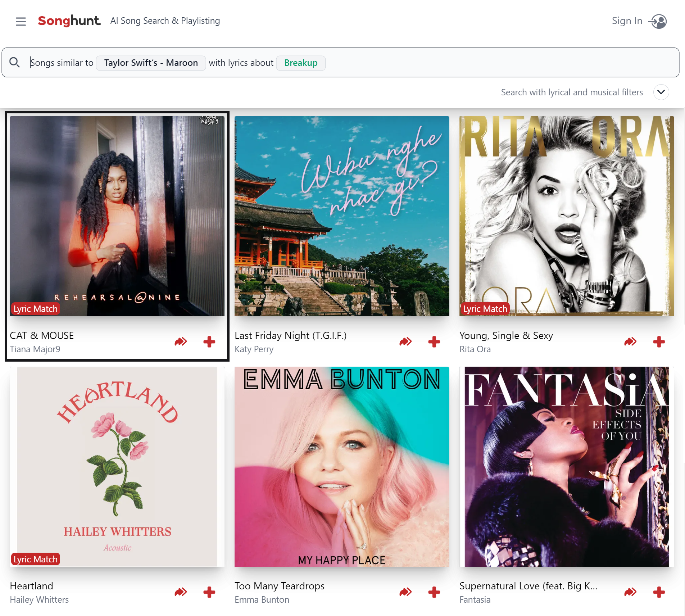The width and height of the screenshot is (685, 616).
Task: Share the Heartland song
Action: pyautogui.click(x=181, y=592)
